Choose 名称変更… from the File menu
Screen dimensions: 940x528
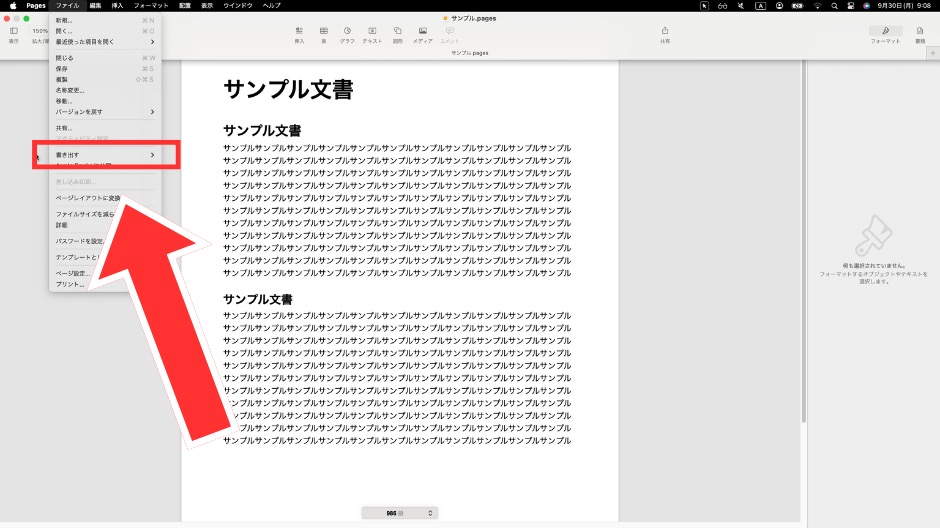[x=105, y=90]
